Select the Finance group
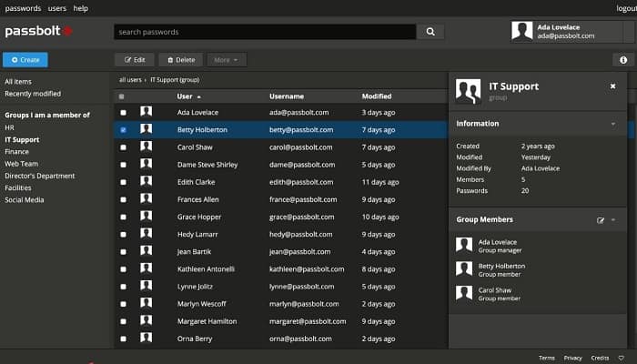637x364 pixels. 16,152
